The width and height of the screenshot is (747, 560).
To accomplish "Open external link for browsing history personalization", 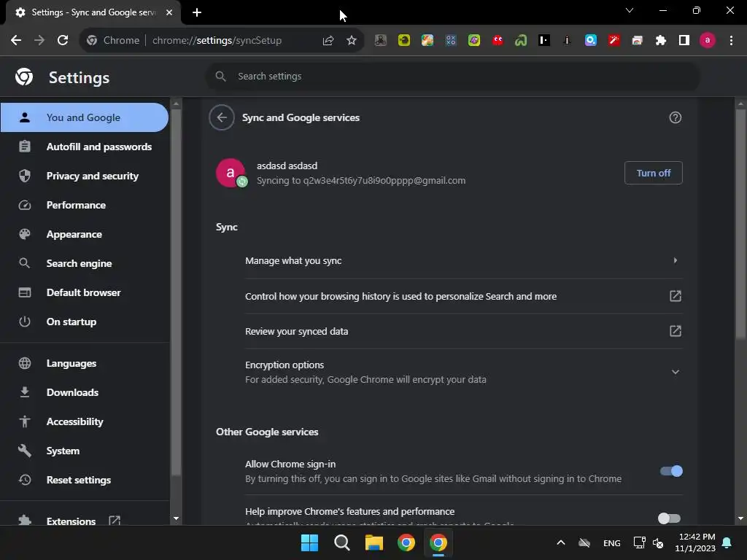I will tap(675, 296).
